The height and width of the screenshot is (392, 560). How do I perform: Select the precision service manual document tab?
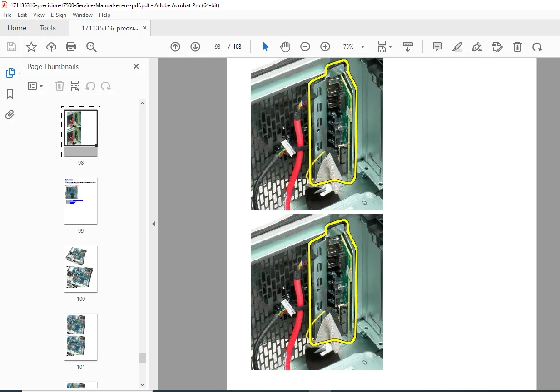point(110,28)
